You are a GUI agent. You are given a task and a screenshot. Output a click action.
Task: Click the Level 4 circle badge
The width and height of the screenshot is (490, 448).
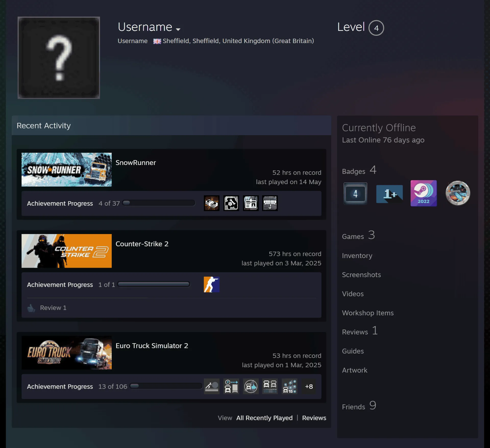[x=376, y=28]
